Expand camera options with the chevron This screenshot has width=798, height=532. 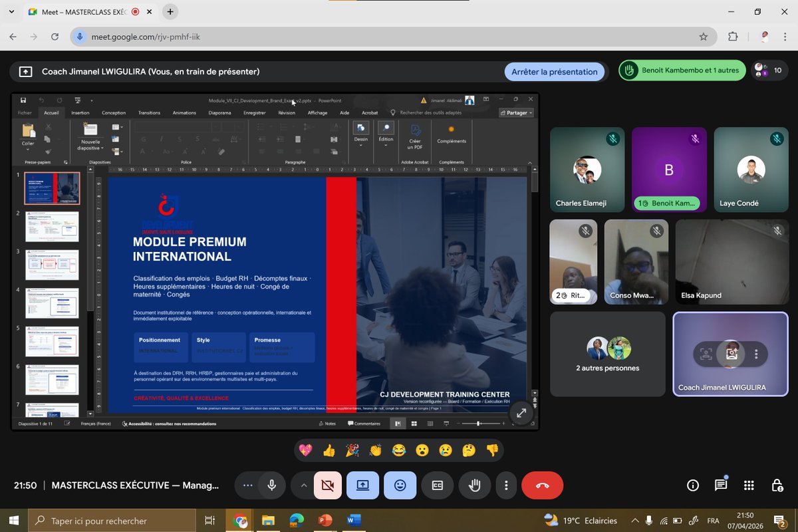305,485
